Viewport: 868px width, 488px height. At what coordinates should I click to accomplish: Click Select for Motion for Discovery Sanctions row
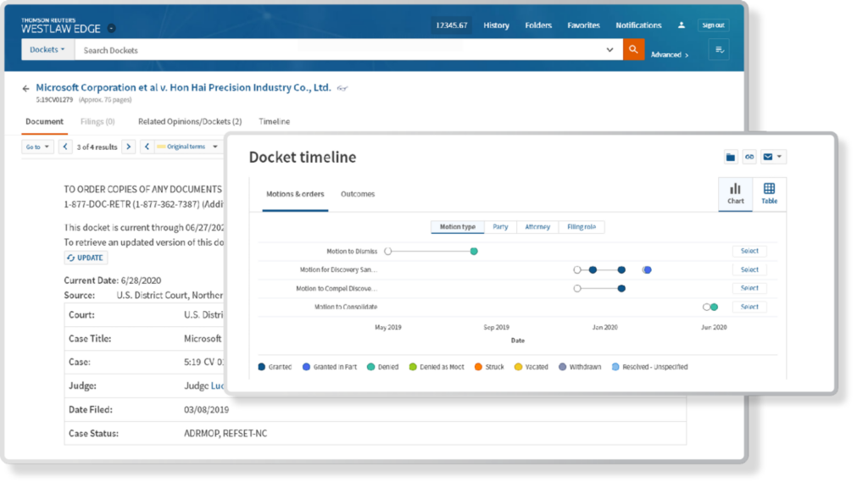(749, 270)
